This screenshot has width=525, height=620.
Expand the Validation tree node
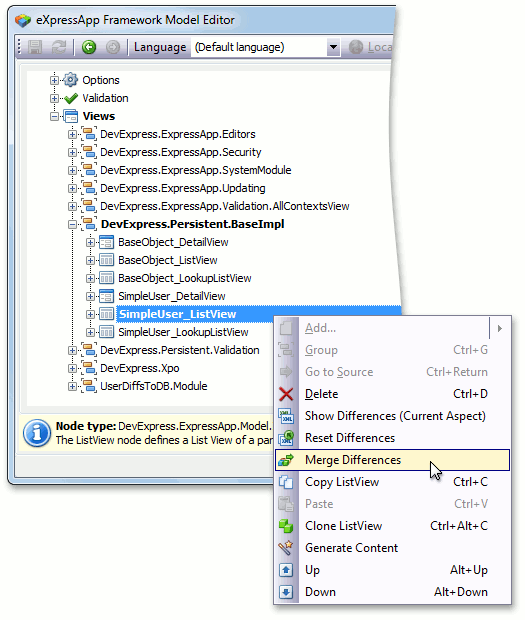[x=55, y=98]
